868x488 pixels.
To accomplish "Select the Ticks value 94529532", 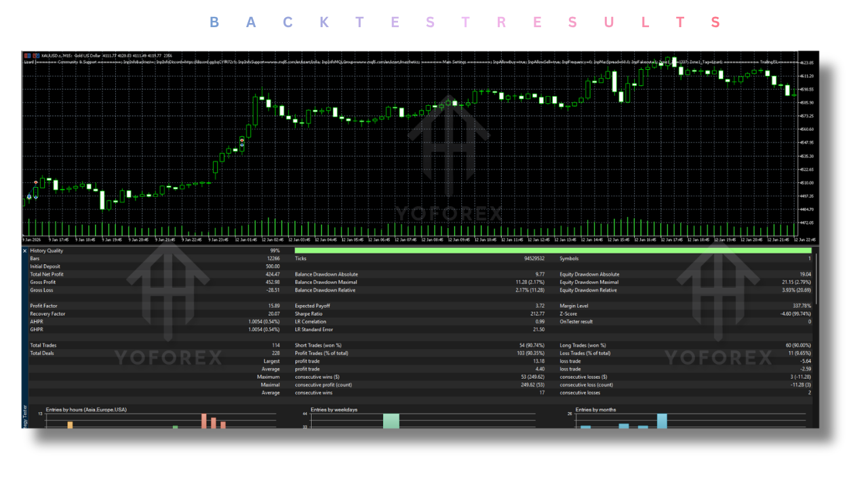I will 533,259.
